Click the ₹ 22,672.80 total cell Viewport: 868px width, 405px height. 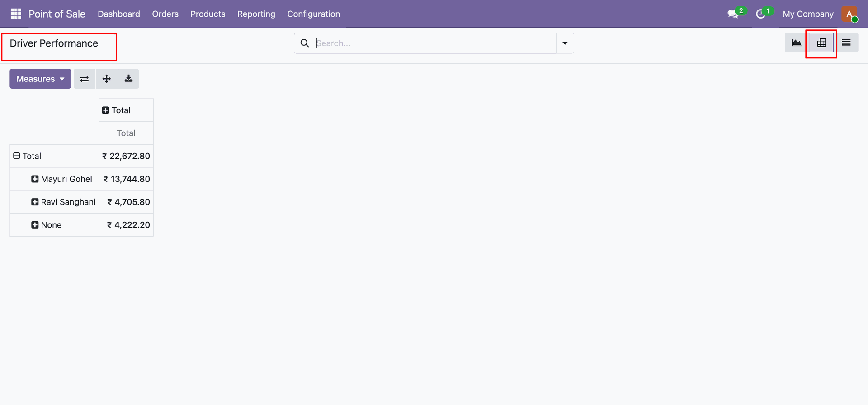(x=126, y=156)
